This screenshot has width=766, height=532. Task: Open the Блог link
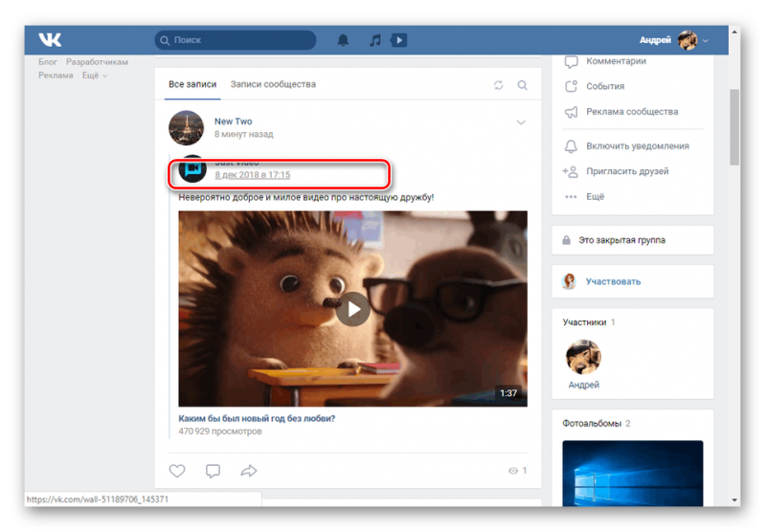click(x=48, y=62)
